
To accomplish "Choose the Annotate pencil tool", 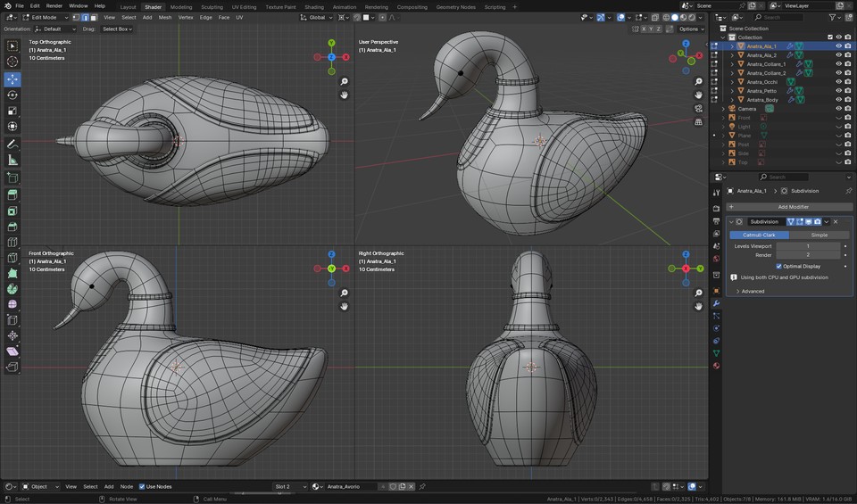I will coord(12,144).
